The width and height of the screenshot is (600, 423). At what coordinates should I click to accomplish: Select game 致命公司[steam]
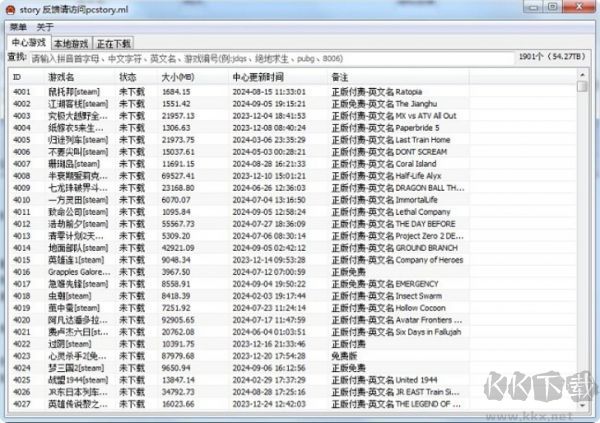[78, 212]
